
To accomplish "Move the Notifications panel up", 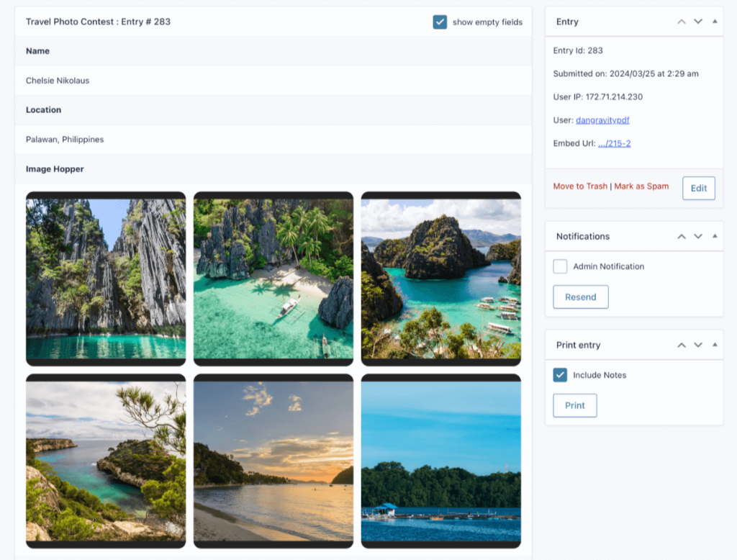I will click(682, 236).
